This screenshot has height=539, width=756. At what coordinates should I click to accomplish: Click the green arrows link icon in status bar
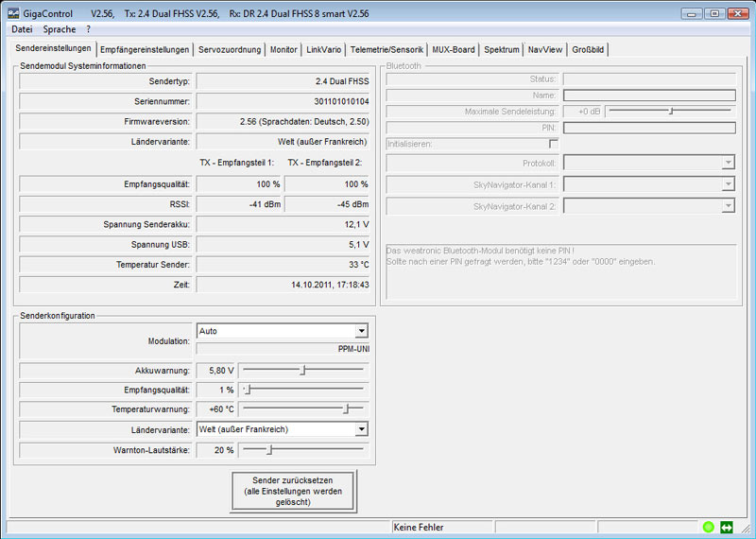tap(726, 527)
